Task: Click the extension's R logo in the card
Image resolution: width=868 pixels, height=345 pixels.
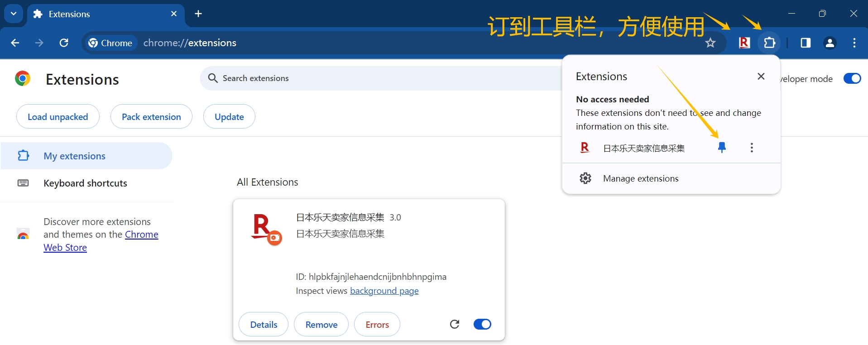Action: [266, 229]
